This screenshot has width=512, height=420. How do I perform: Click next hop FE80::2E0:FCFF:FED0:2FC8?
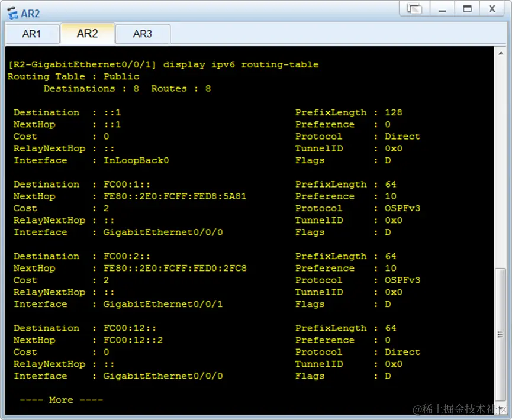[x=175, y=268]
